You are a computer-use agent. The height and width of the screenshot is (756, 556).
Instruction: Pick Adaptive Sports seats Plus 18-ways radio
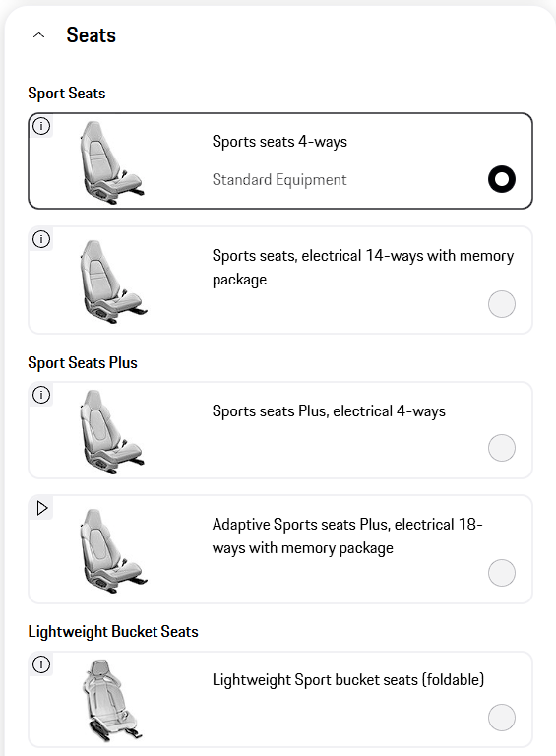tap(502, 573)
